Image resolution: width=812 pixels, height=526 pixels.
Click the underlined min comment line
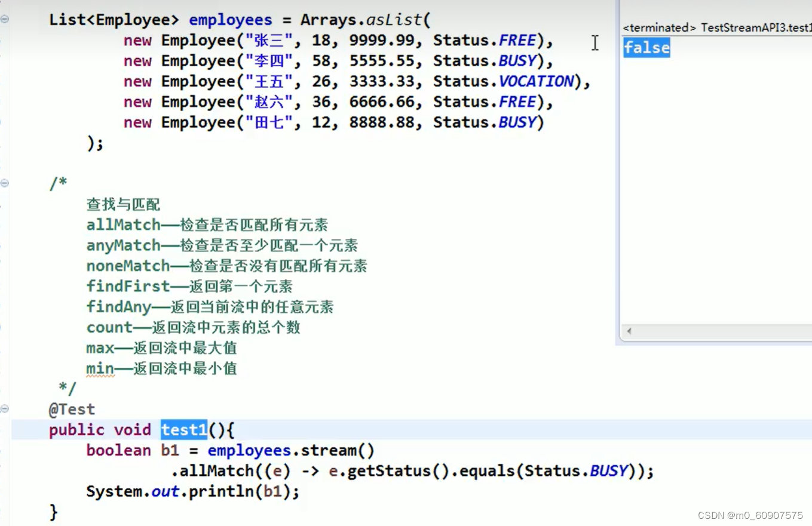click(x=161, y=368)
